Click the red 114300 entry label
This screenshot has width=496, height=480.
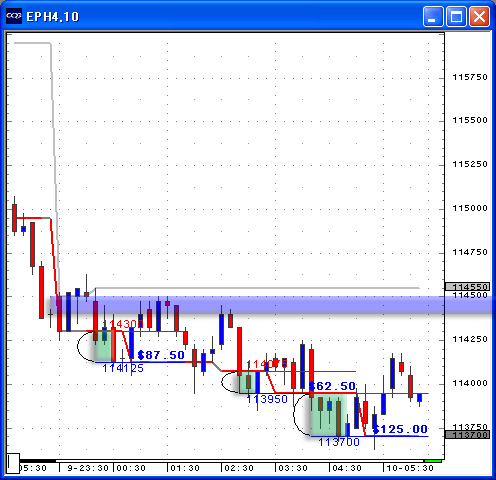coord(123,324)
